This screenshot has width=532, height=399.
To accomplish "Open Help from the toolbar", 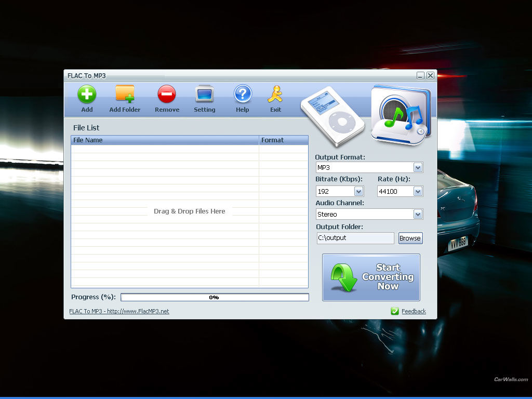I will point(242,95).
